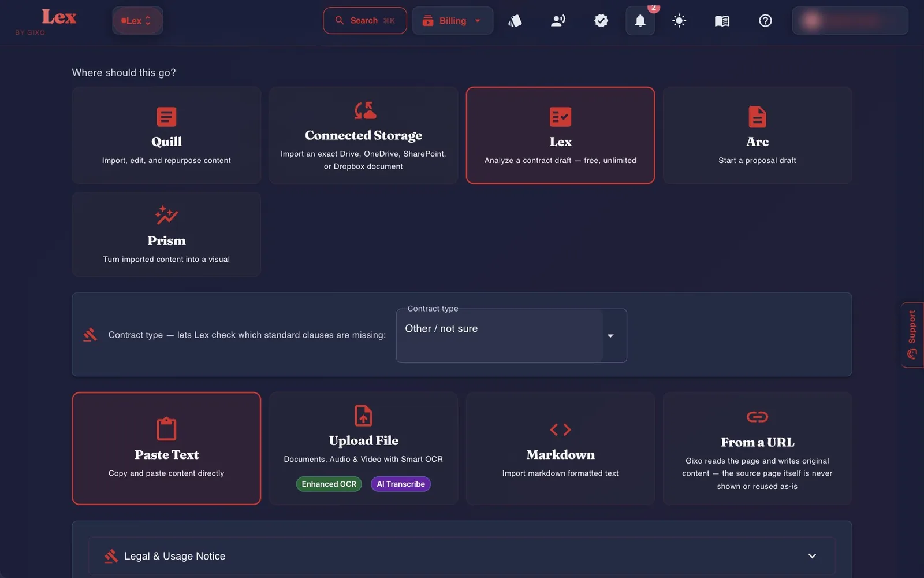Open the Search box
924x578 pixels.
(x=365, y=21)
